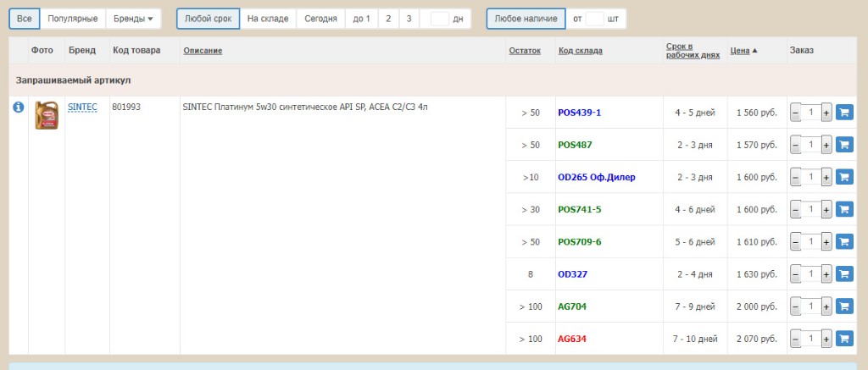Click the SINTEC Платинум 5w30 description

click(x=305, y=108)
